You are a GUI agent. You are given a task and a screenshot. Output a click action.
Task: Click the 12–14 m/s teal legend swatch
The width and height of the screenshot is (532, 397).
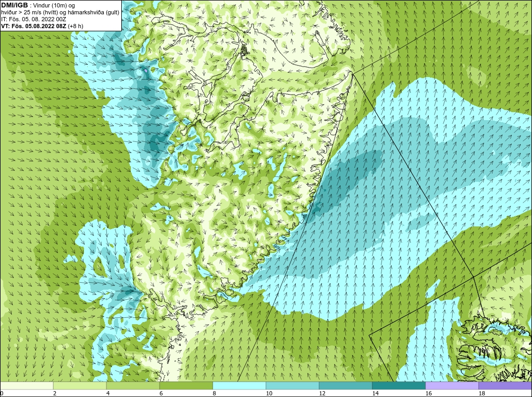[346, 385]
